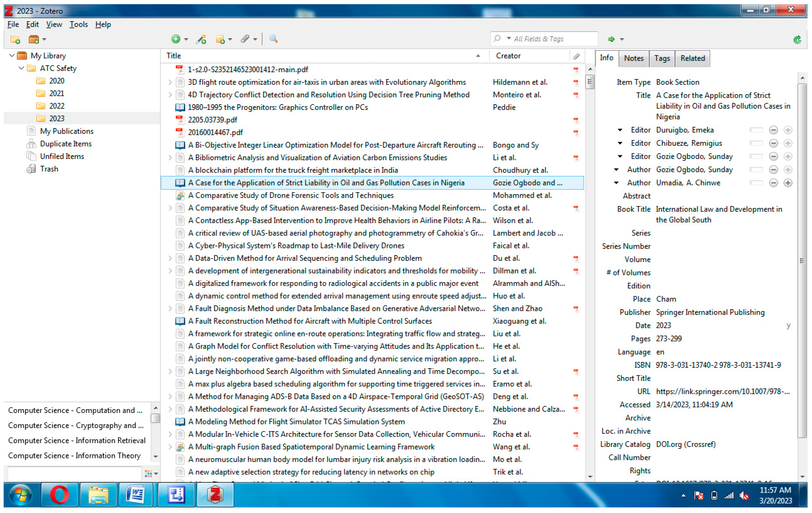Sync library using the green refresh icon

click(797, 39)
